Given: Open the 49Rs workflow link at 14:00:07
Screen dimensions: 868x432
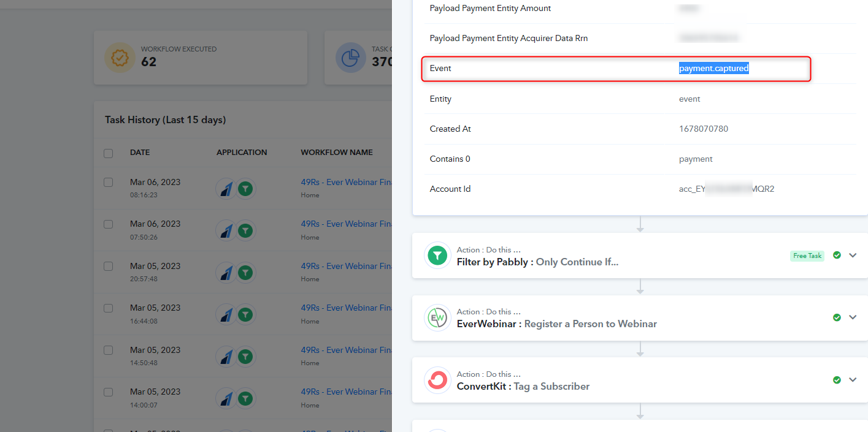Looking at the screenshot, I should (347, 392).
